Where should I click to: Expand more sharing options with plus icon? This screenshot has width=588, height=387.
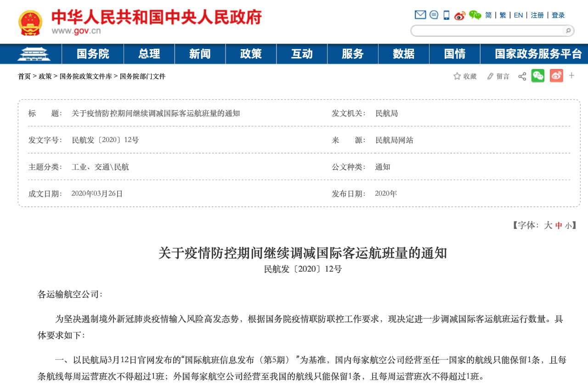click(x=571, y=75)
